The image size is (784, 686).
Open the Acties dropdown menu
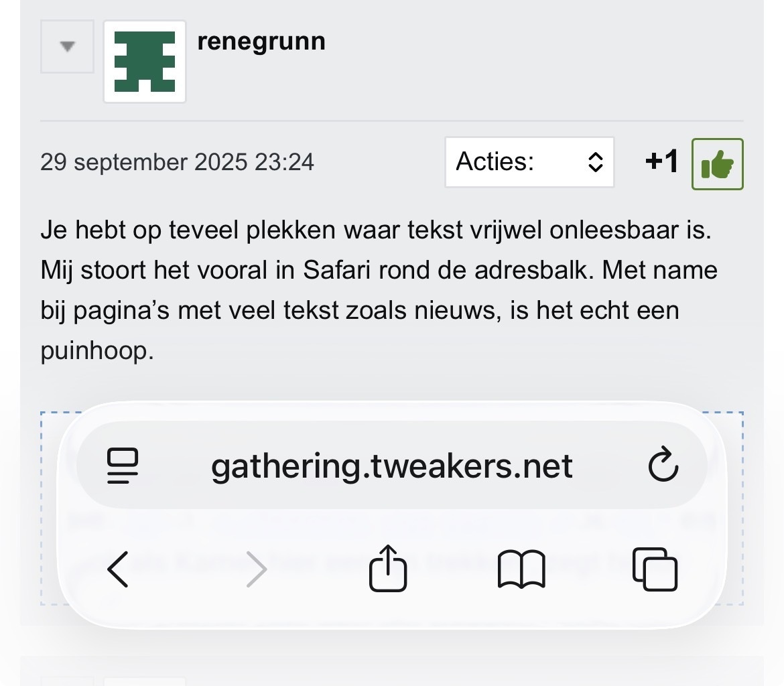click(529, 162)
